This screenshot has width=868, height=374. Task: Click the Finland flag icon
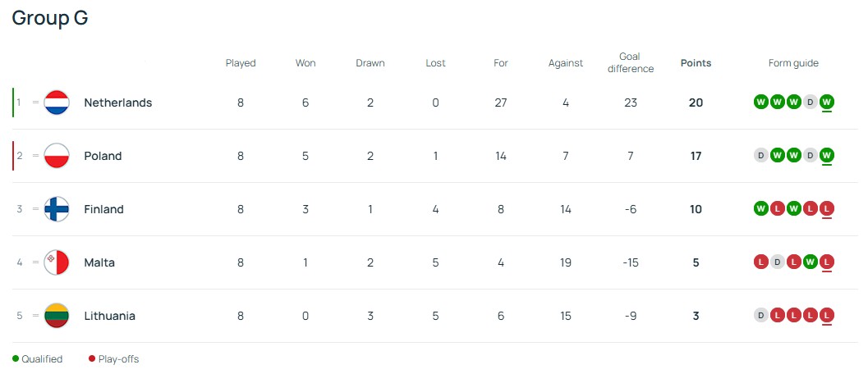click(57, 209)
